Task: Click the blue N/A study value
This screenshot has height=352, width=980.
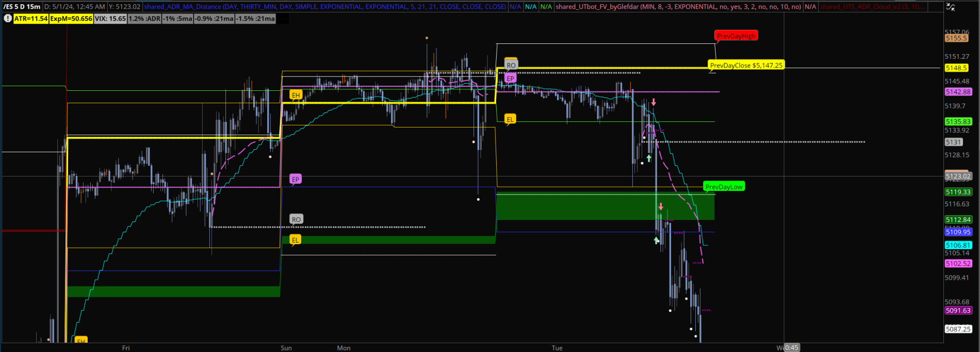Action: (515, 7)
